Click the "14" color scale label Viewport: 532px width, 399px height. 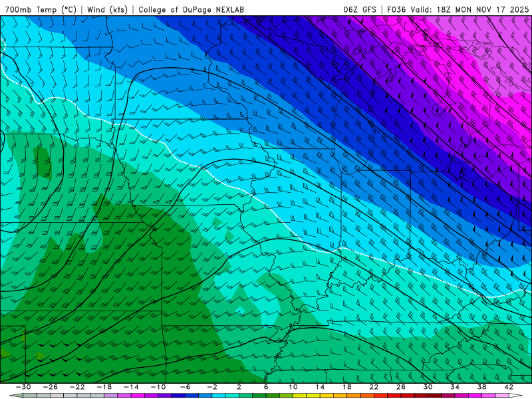[x=320, y=387]
